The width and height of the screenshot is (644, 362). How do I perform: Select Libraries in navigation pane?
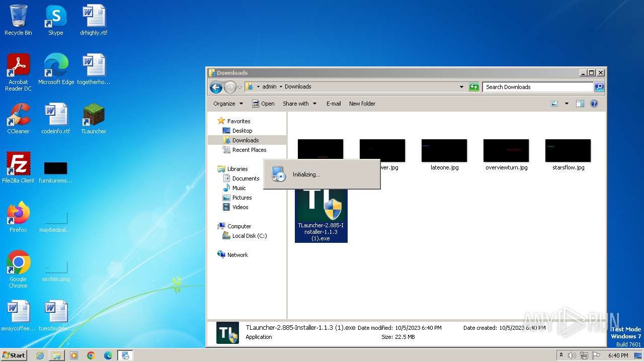point(237,169)
